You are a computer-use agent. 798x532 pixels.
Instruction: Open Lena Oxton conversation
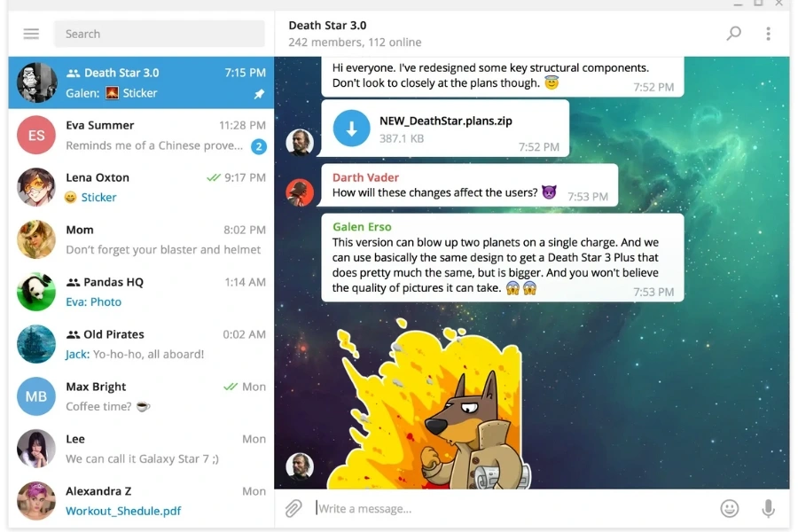pos(141,187)
